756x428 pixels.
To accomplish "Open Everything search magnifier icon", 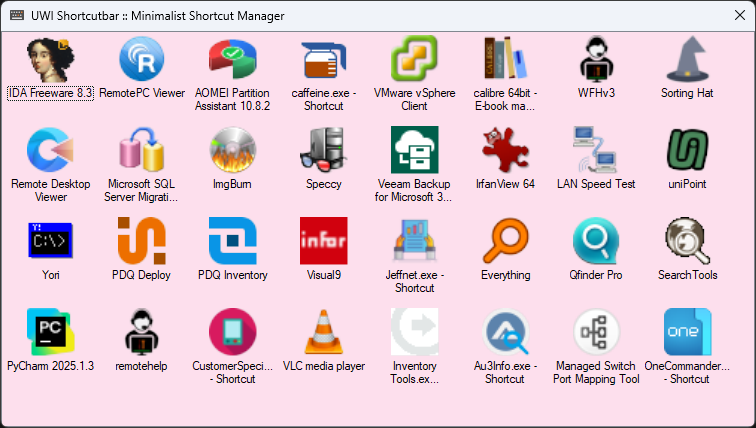I will pos(505,241).
